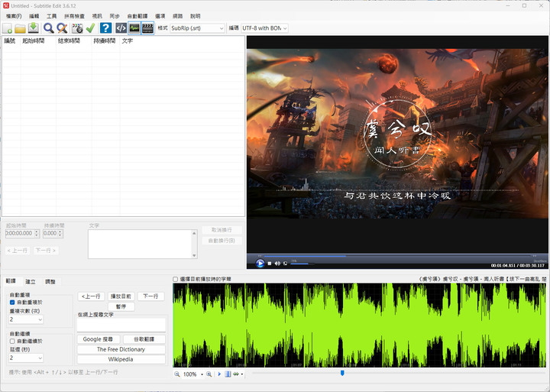Open the UTF-8 with BOM encoding dropdown

click(x=264, y=28)
